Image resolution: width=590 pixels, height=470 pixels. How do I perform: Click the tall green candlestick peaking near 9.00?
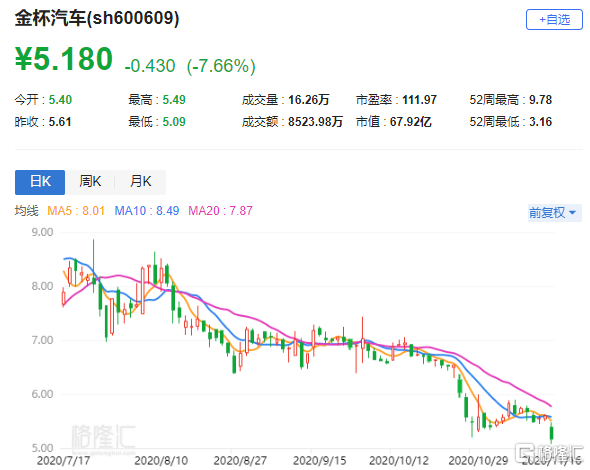click(x=94, y=266)
